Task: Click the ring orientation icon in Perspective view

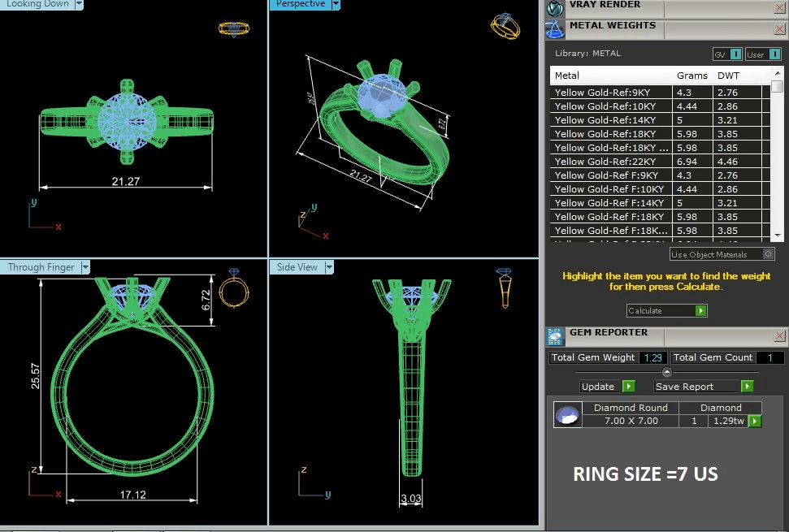Action: (505, 25)
